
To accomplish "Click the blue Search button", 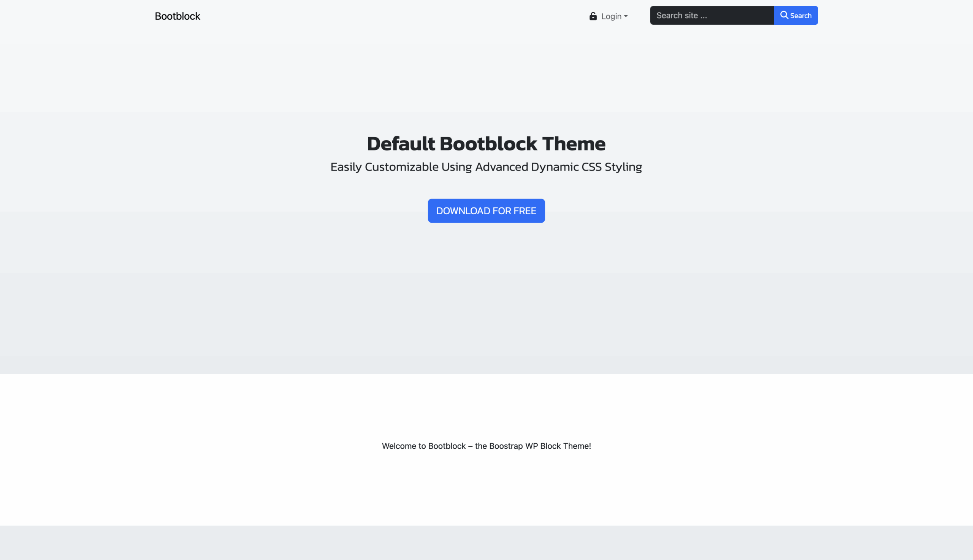I will 796,15.
